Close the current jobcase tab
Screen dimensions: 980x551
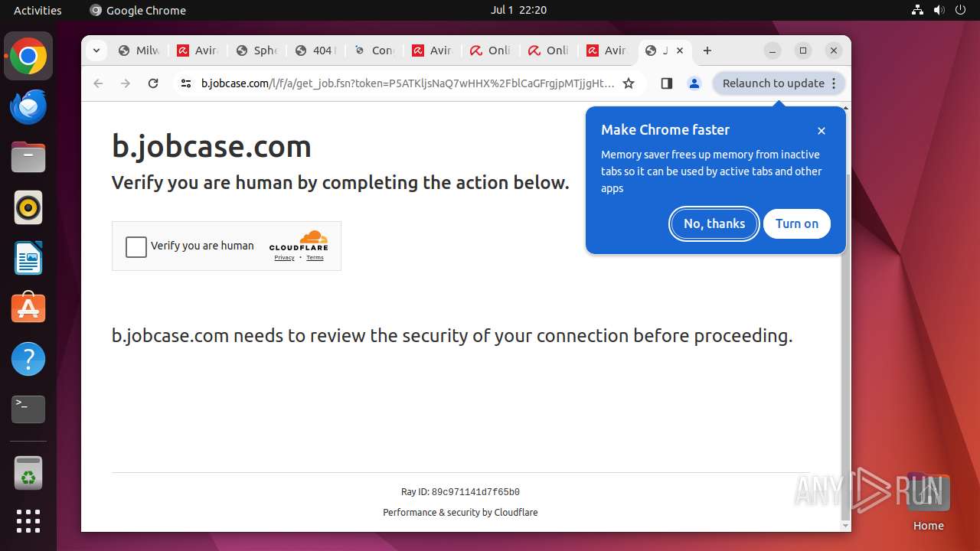(x=680, y=51)
